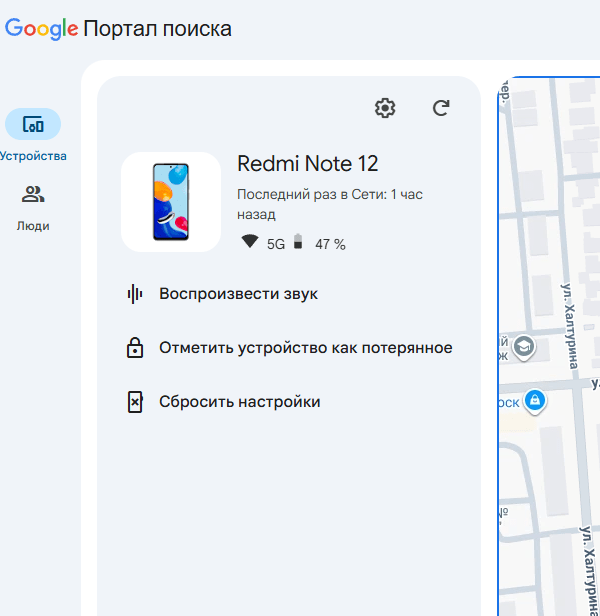Image resolution: width=600 pixels, height=616 pixels.
Task: Click the battery level icon
Action: click(298, 242)
